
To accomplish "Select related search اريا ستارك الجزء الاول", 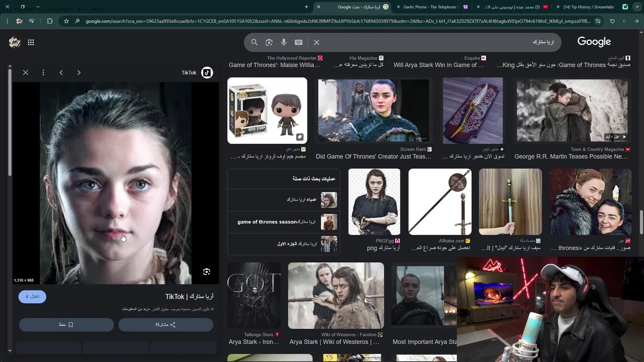I will tap(283, 244).
